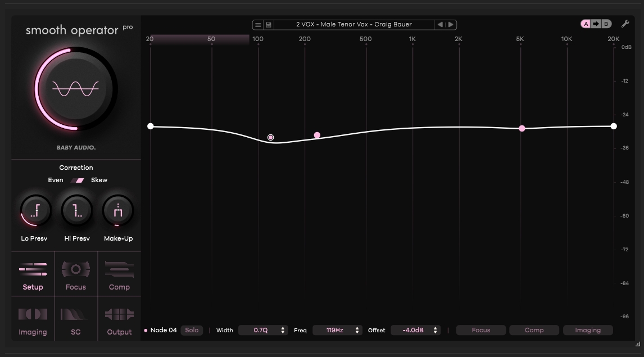Viewport: 644px width, 357px height.
Task: Click the Skew label
Action: pyautogui.click(x=99, y=180)
